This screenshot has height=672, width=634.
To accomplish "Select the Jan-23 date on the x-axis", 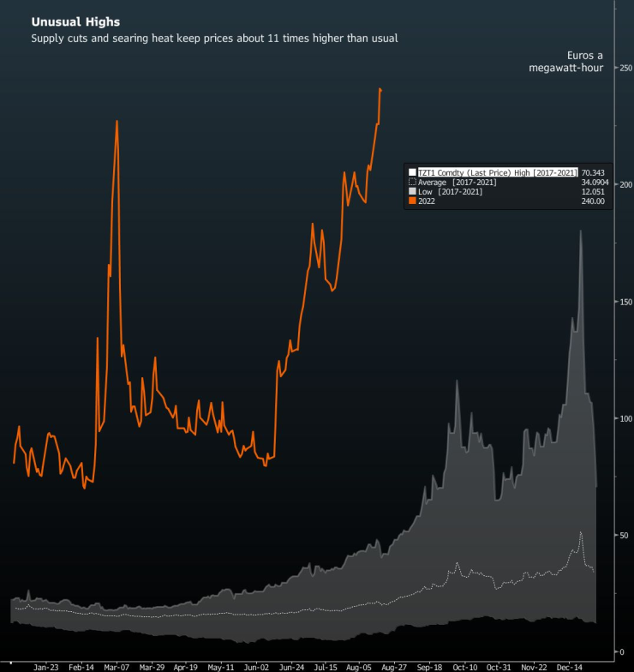I will coord(46,665).
